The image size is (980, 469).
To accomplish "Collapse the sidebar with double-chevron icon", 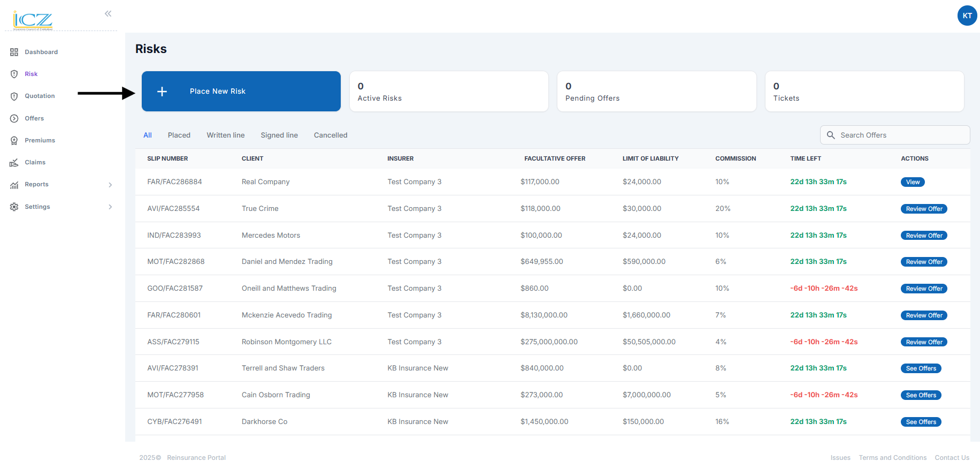I will 108,13.
